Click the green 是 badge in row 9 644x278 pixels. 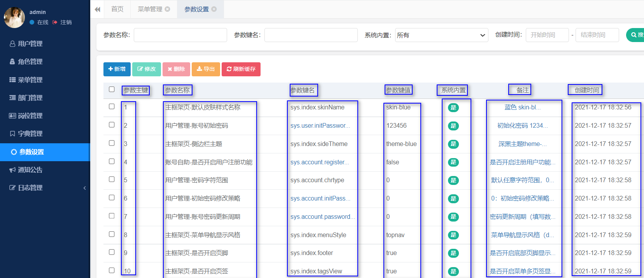click(453, 253)
